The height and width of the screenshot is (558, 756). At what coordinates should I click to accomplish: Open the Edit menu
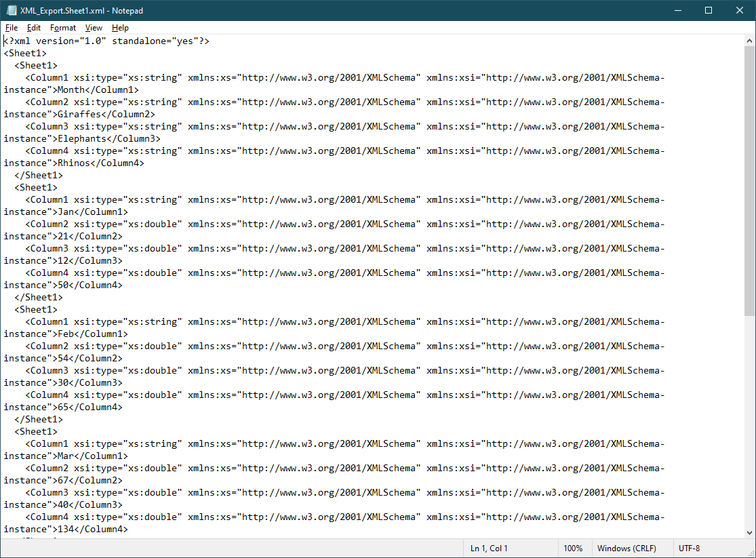tap(34, 28)
